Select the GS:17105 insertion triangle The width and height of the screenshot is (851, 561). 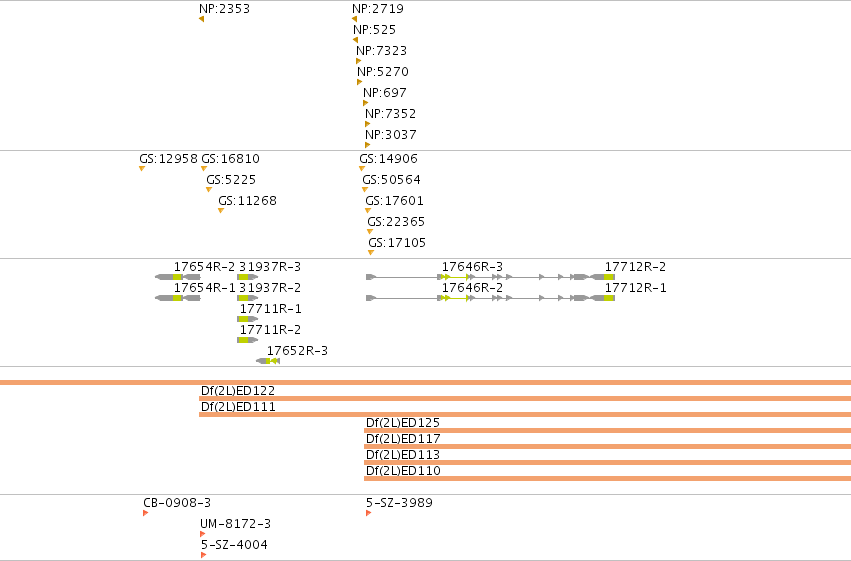[371, 253]
